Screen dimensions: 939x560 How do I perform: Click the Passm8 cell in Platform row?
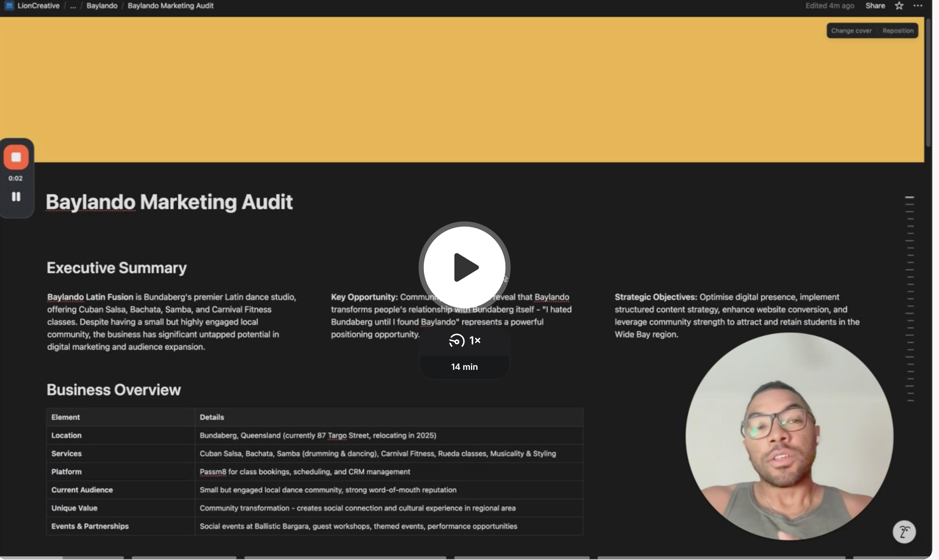pos(213,472)
